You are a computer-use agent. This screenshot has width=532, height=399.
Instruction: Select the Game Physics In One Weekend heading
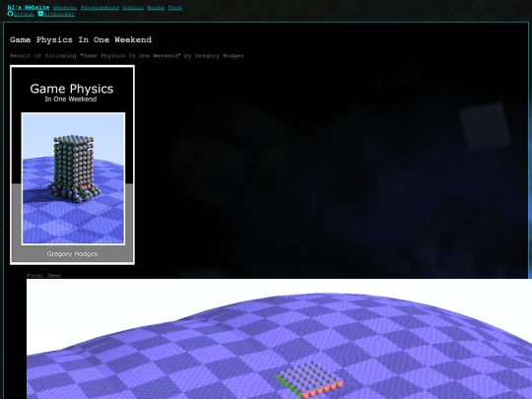pyautogui.click(x=81, y=39)
